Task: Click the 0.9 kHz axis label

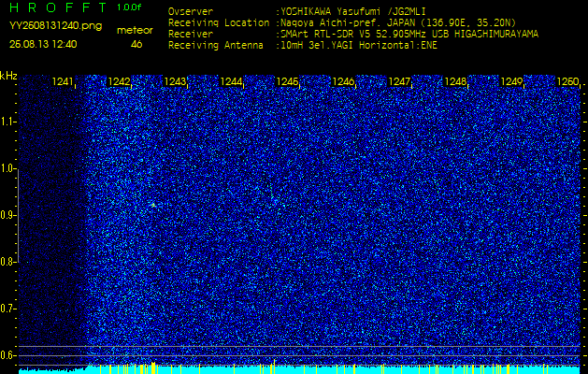Action: pos(7,215)
